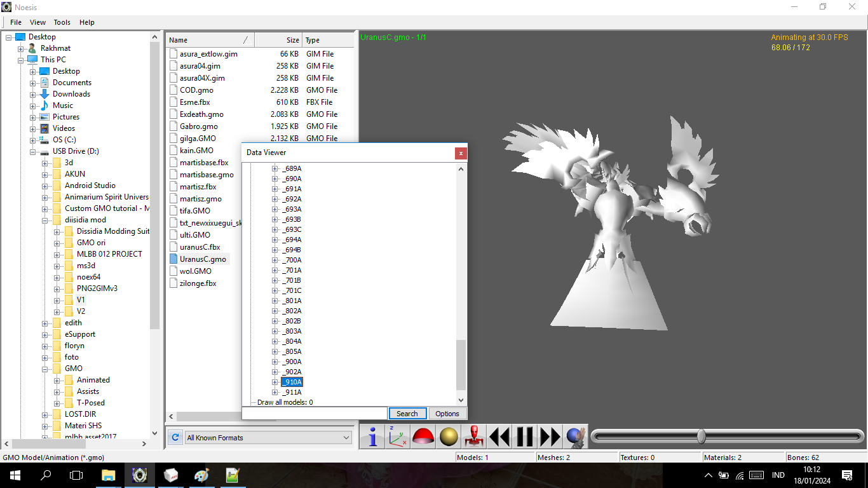Select the Android Studio folder
Viewport: 868px width, 488px height.
(x=90, y=186)
